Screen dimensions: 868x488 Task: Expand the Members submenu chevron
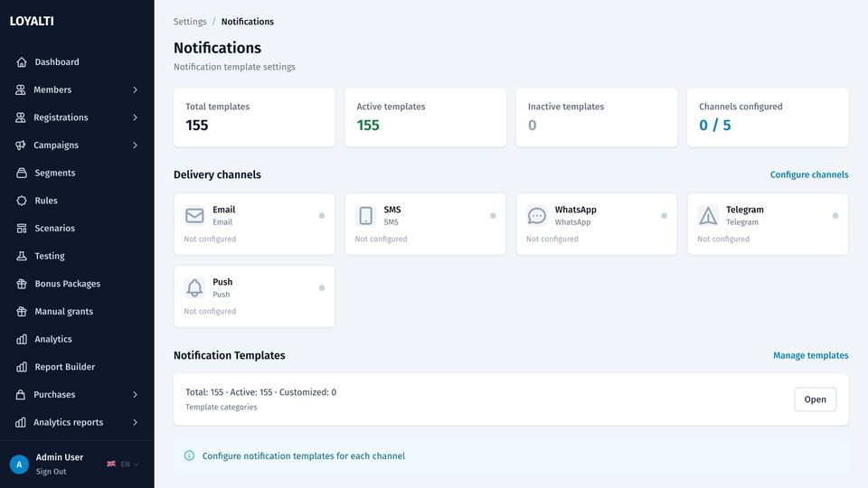click(135, 89)
